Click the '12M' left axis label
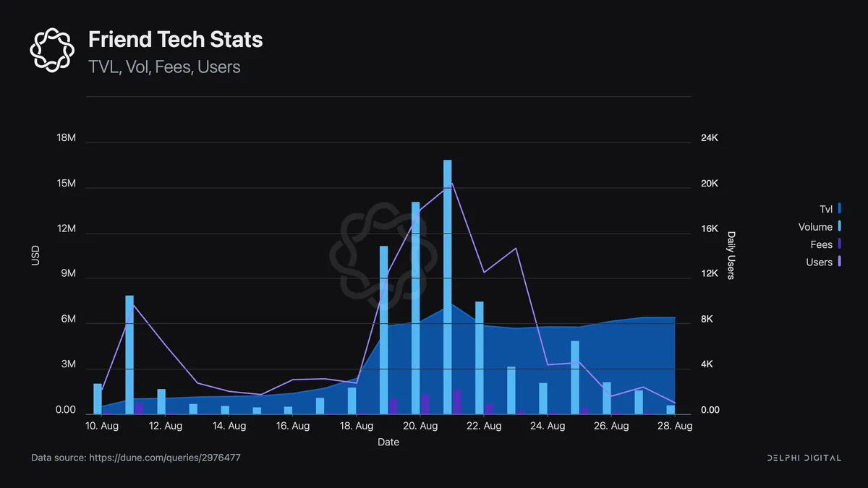 click(66, 228)
